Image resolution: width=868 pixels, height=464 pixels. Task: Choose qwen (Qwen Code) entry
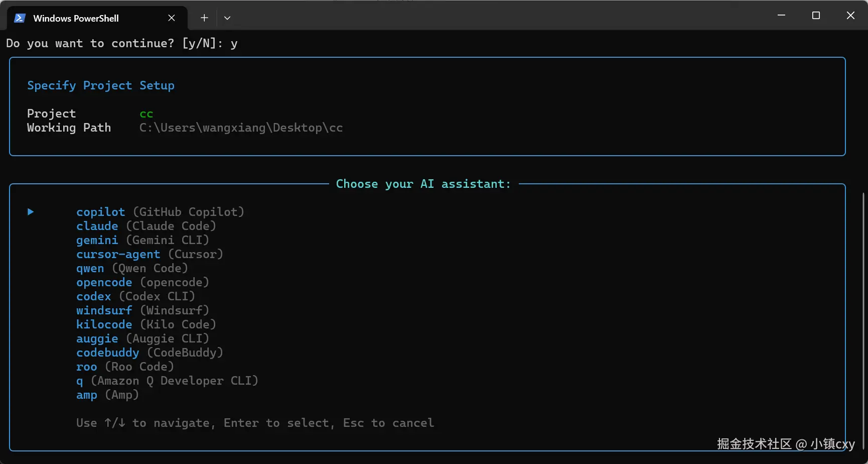click(131, 268)
